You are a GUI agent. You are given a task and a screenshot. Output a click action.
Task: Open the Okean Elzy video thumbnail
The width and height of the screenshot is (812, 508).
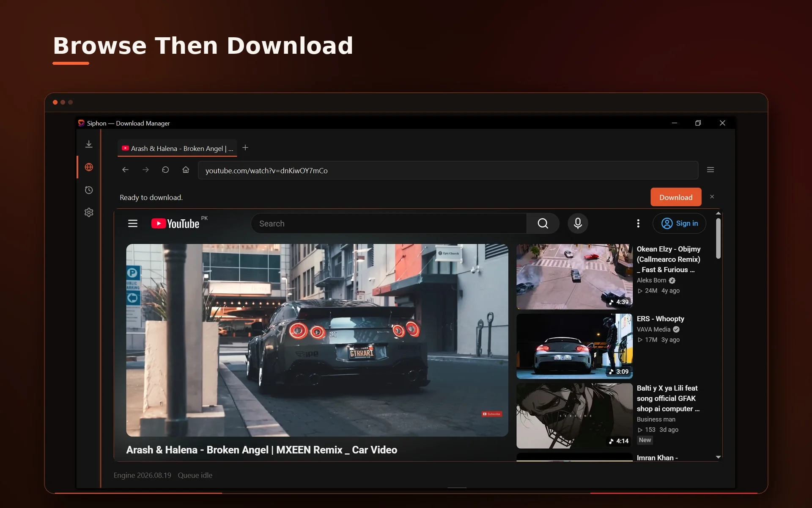tap(574, 276)
